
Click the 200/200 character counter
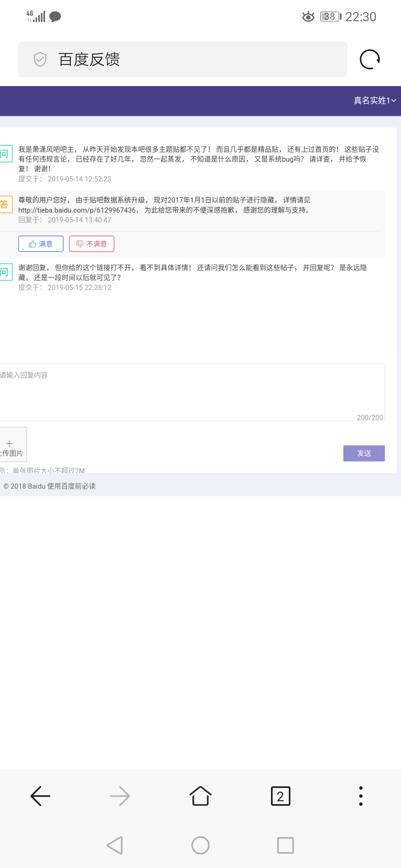click(x=370, y=417)
